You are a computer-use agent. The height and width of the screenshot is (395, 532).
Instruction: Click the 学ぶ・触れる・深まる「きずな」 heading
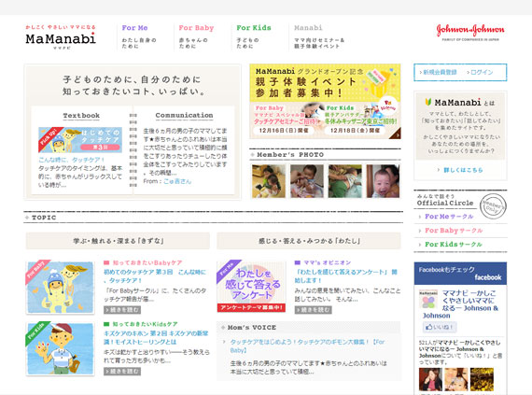click(x=118, y=241)
